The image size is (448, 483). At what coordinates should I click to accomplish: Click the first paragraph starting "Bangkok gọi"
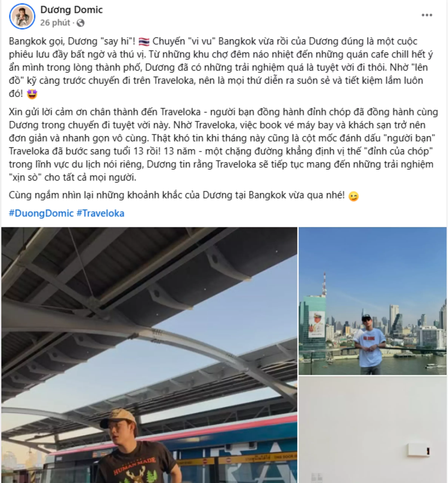point(221,67)
